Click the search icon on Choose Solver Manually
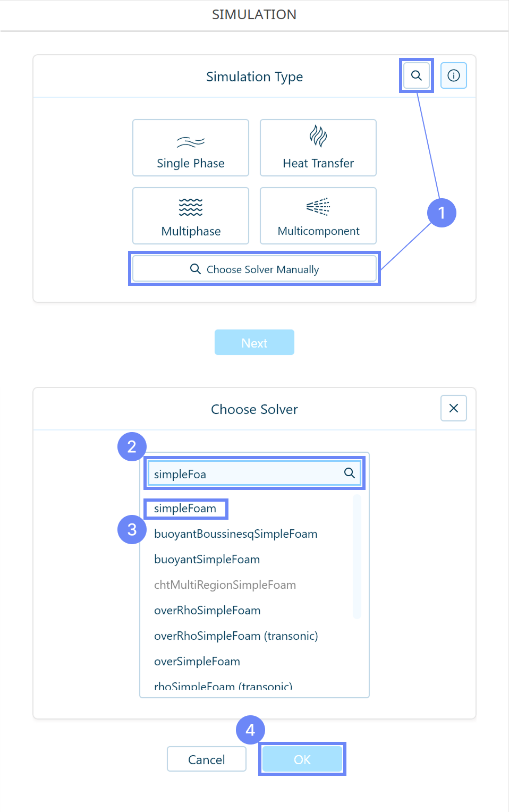The height and width of the screenshot is (812, 509). pos(195,269)
